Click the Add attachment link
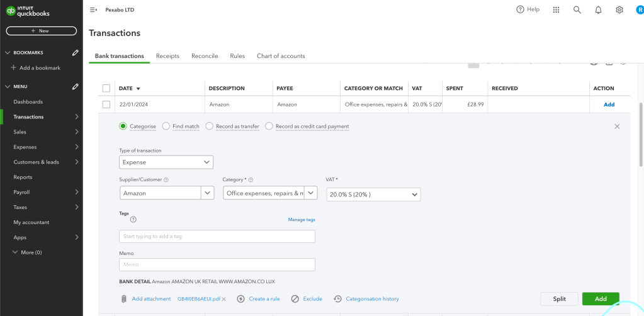The image size is (644, 316). (x=151, y=299)
